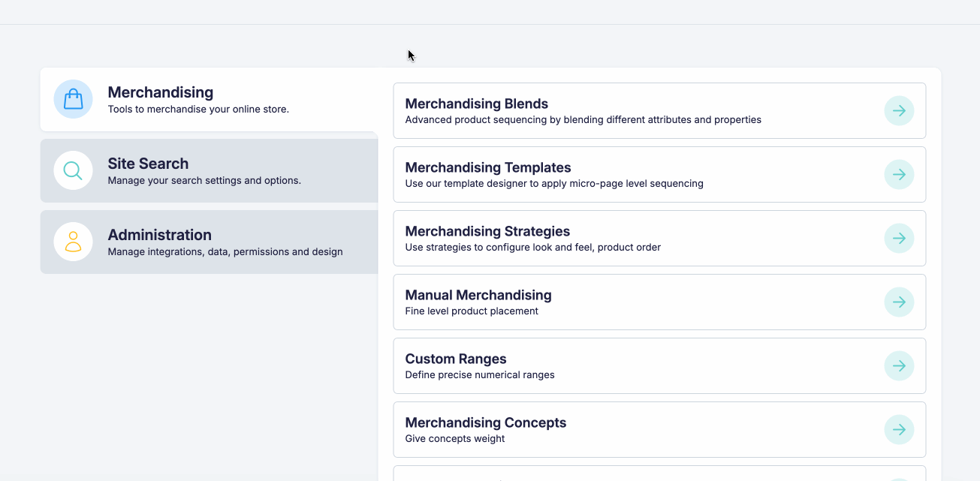This screenshot has width=980, height=481.
Task: Click the Site Search magnifier icon
Action: tap(73, 170)
